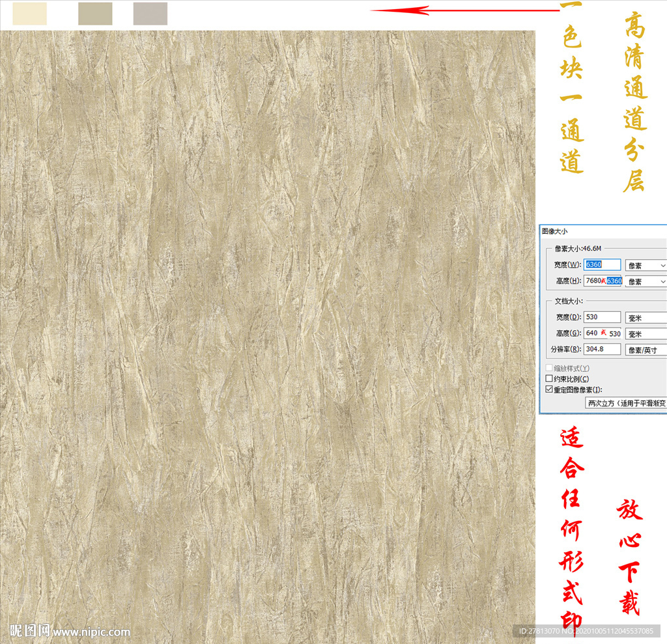Open the width 像素 unit dropdown

click(646, 266)
